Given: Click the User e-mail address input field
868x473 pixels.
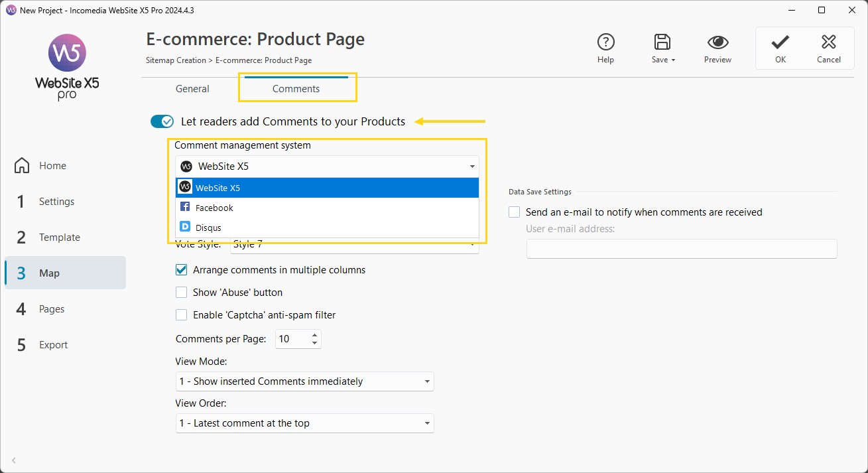Looking at the screenshot, I should (682, 249).
